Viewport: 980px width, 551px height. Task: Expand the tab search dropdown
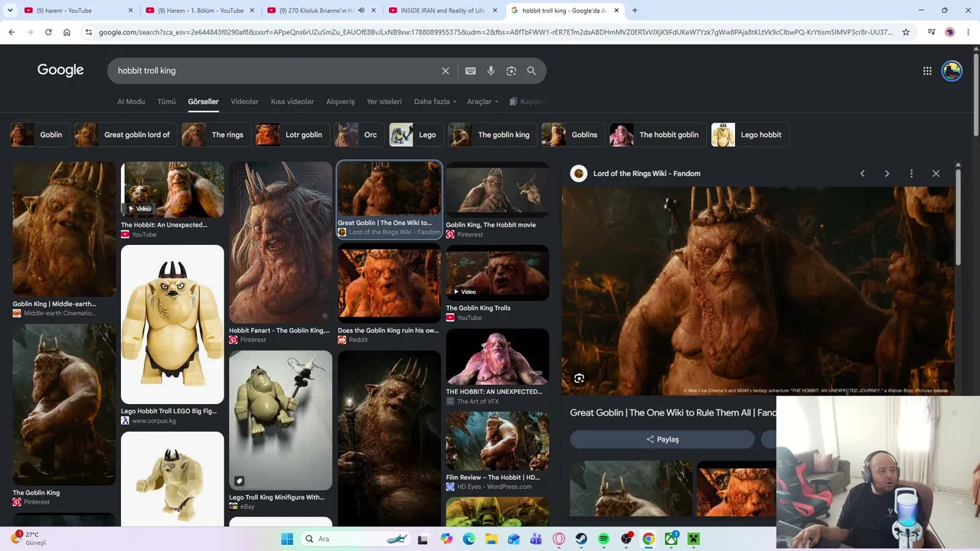(10, 11)
